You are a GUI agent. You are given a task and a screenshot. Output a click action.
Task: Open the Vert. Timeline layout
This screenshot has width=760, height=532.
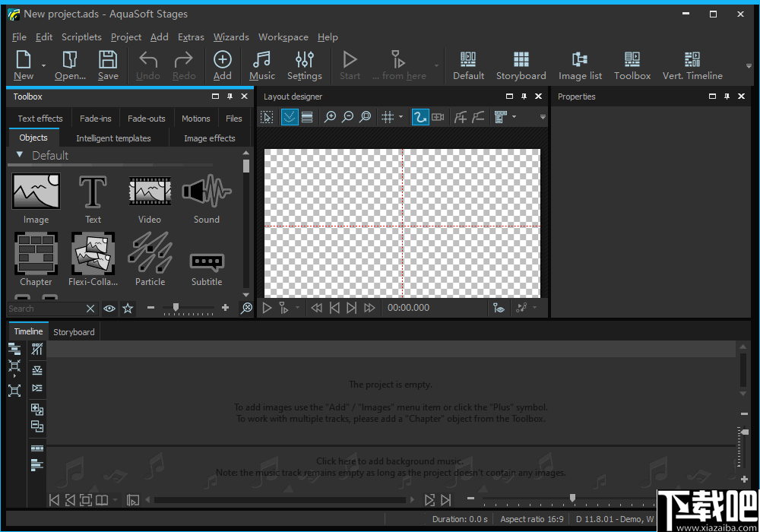coord(692,65)
